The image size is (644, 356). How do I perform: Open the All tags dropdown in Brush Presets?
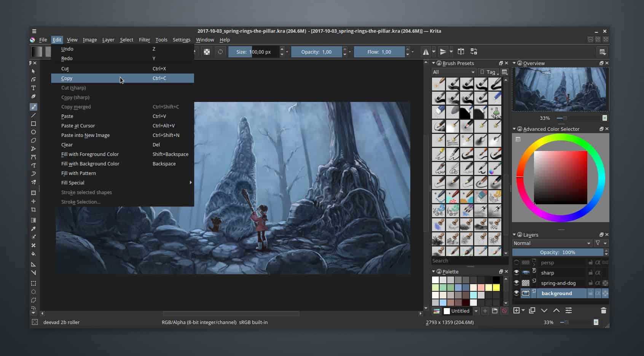[453, 72]
